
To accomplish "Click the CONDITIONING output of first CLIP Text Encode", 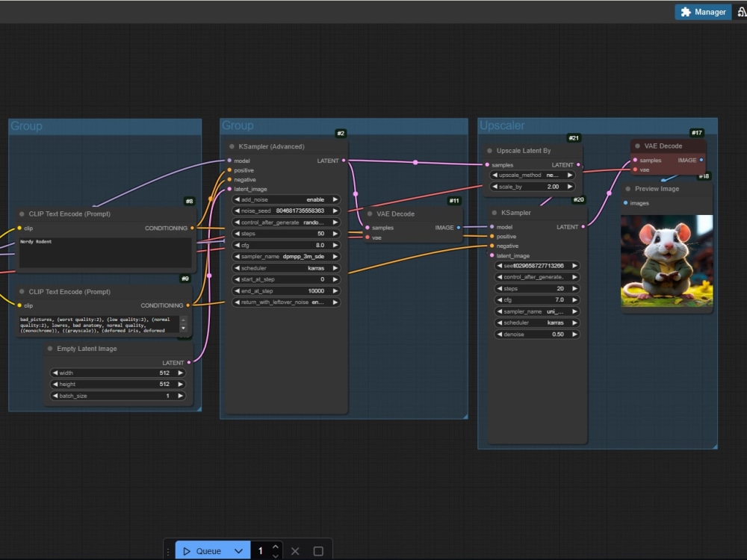I will click(x=192, y=228).
